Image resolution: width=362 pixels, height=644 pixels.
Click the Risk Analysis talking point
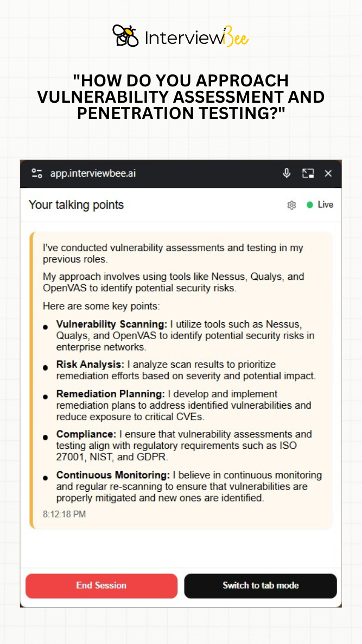pyautogui.click(x=185, y=370)
